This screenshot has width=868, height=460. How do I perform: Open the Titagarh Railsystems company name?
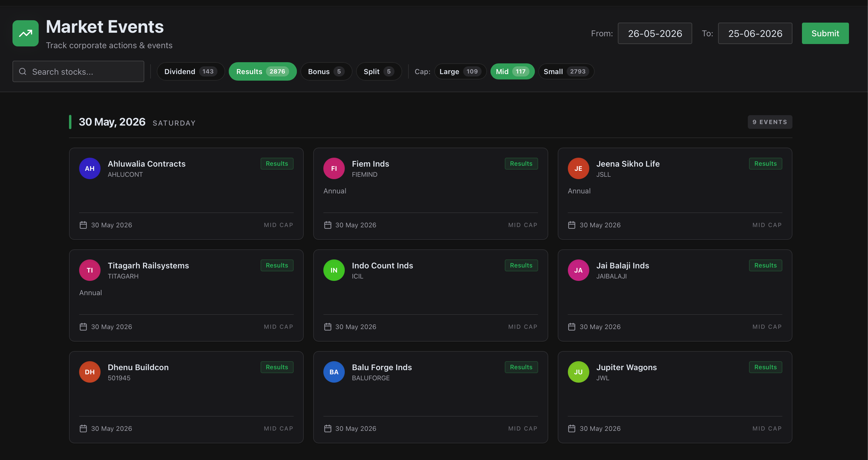148,265
